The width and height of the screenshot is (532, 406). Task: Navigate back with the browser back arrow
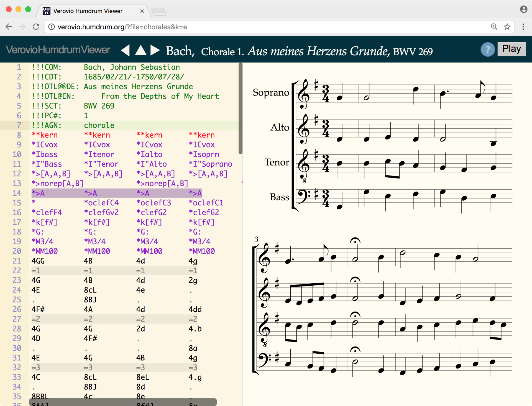coord(9,27)
